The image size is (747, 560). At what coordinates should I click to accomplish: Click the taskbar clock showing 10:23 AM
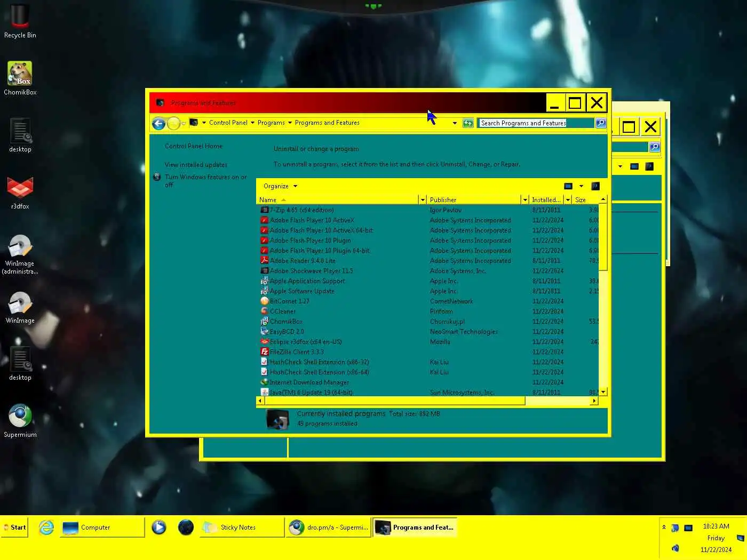point(716,526)
